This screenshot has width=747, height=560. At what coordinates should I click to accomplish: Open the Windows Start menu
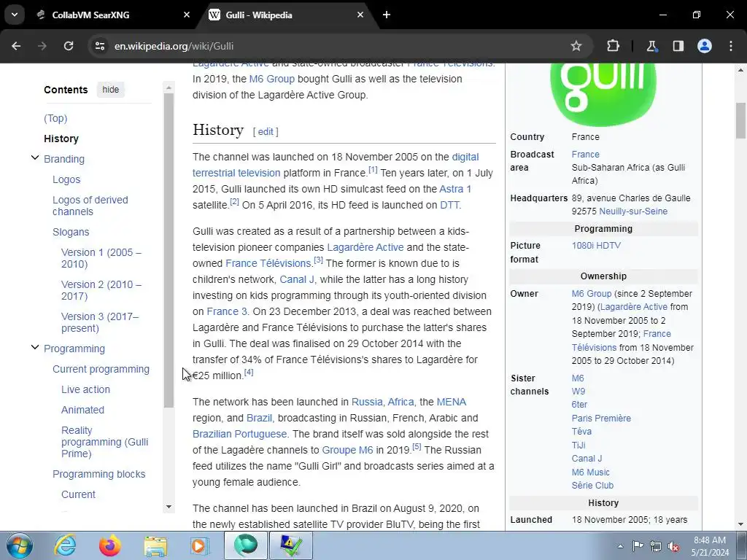[x=19, y=545]
